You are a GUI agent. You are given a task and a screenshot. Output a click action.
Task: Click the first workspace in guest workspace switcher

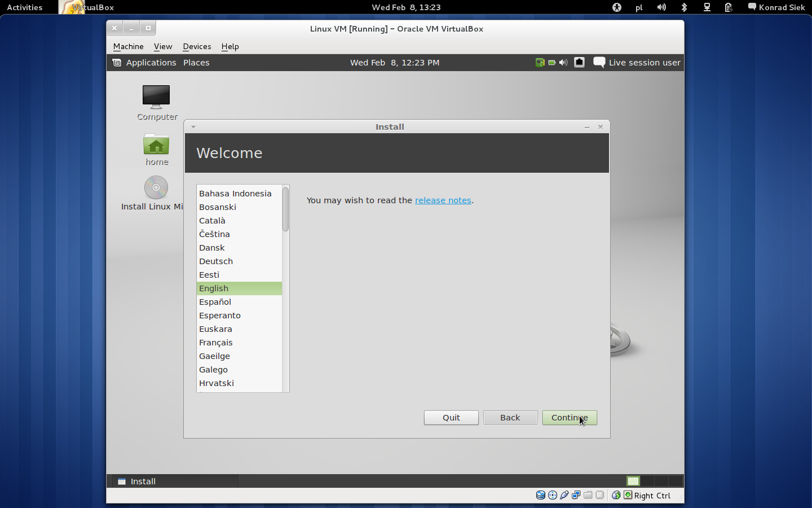[x=633, y=481]
